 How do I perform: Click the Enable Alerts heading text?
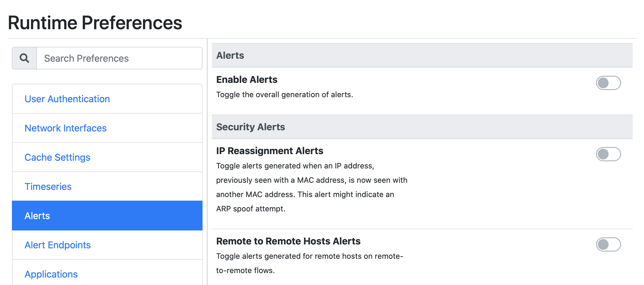(x=247, y=79)
